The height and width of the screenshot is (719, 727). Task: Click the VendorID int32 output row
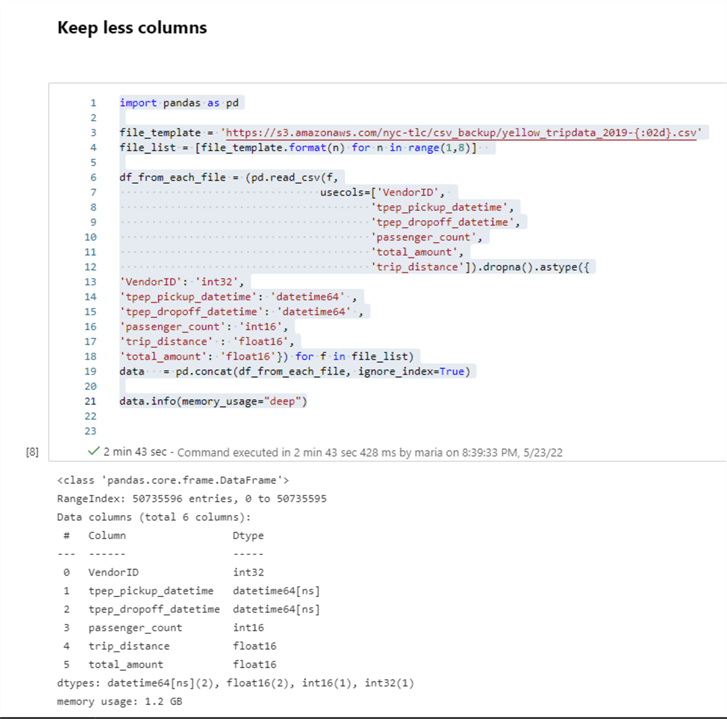coord(164,573)
